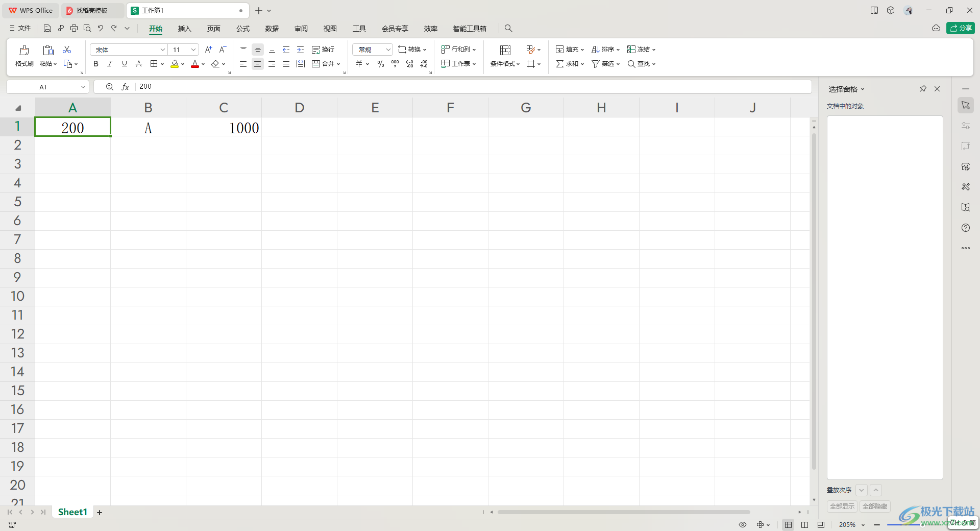Click the 全部隐藏 button
980x531 pixels.
(875, 506)
